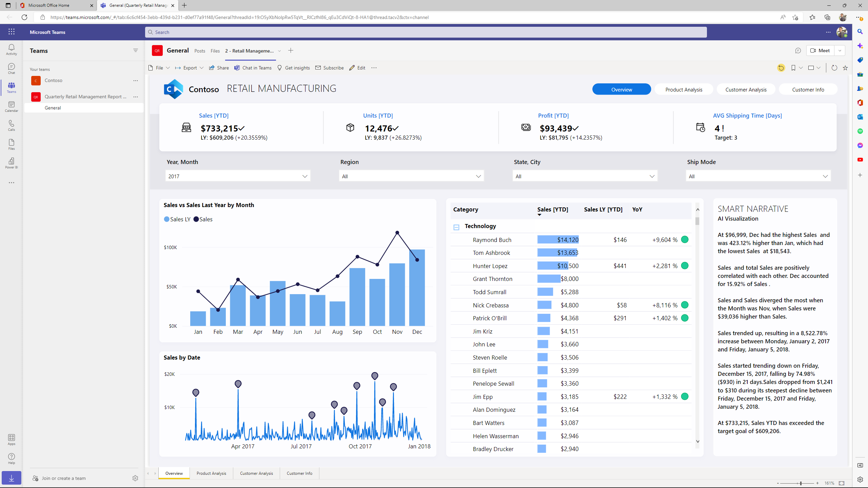
Task: Open Outlook in Edge sidebar
Action: (860, 117)
